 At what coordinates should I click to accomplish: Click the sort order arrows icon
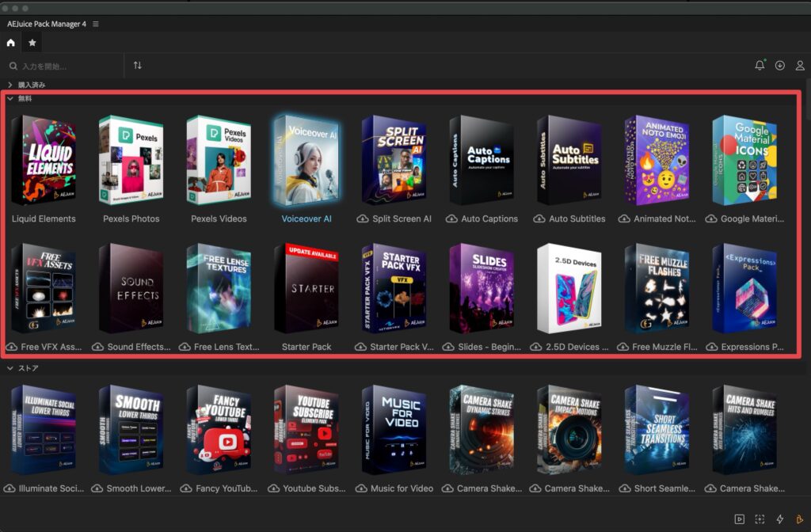coord(138,66)
